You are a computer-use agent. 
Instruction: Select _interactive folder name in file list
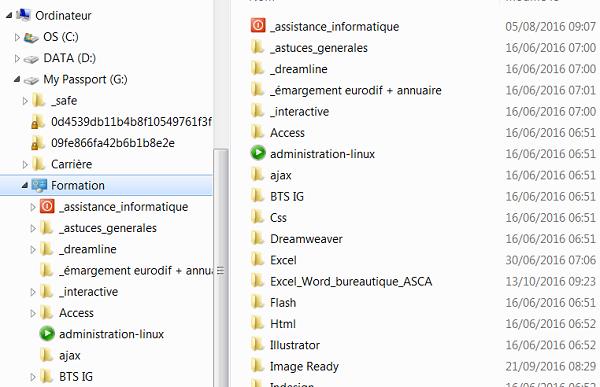tap(300, 112)
